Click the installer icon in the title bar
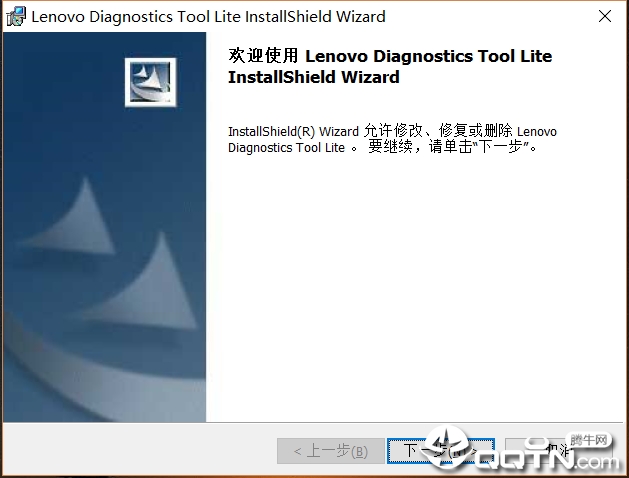629x478 pixels. click(x=16, y=16)
